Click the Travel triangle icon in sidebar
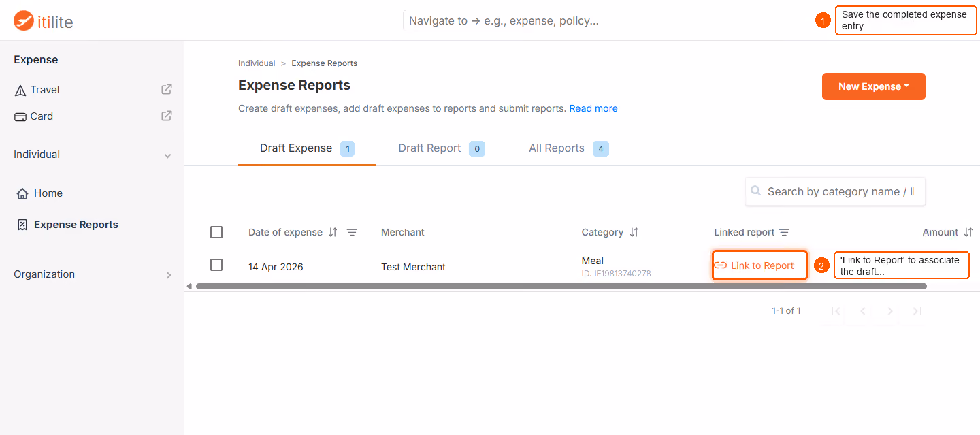The width and height of the screenshot is (980, 435). pyautogui.click(x=20, y=90)
